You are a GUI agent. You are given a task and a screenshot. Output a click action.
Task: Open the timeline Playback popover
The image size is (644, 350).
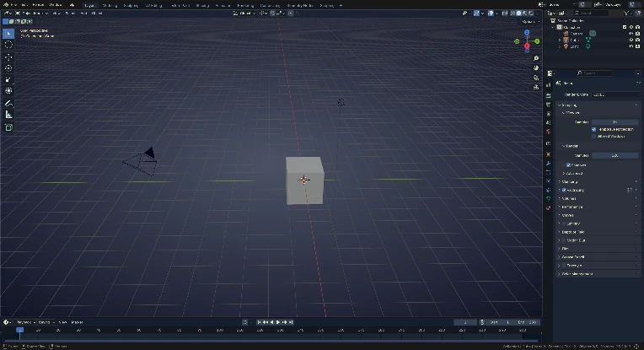[x=24, y=322]
